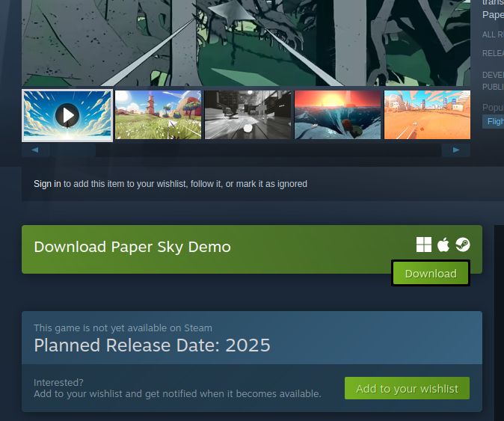Click 'Planned Release Date: 2025' text
Image resolution: width=504 pixels, height=421 pixels.
pos(152,345)
